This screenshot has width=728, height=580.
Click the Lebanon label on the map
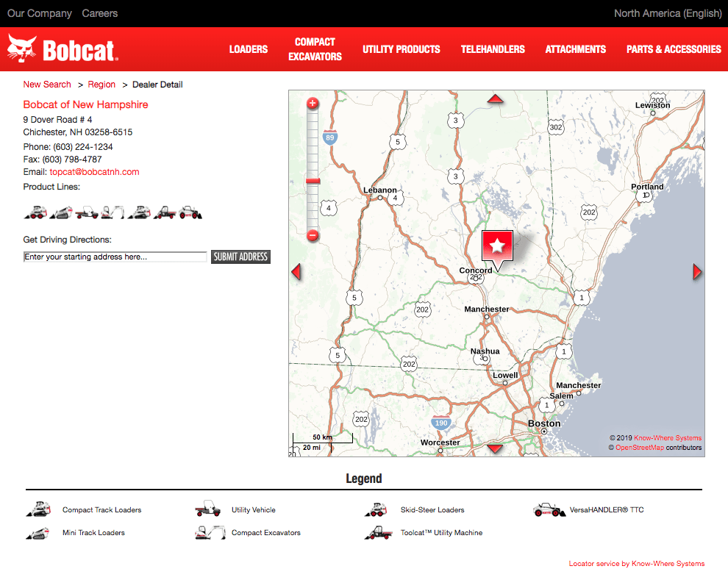(x=379, y=190)
